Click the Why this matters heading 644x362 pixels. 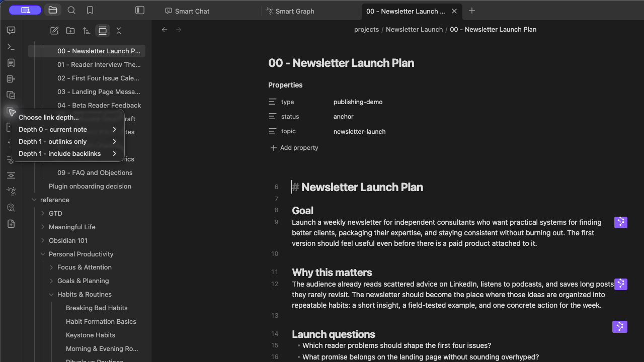point(332,273)
